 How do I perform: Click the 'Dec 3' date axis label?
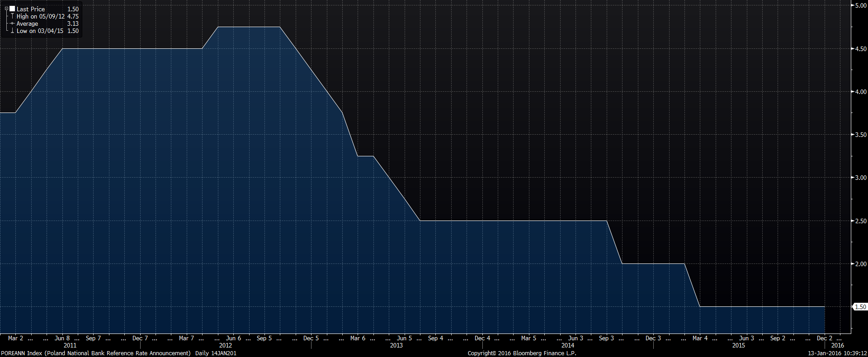pyautogui.click(x=653, y=338)
